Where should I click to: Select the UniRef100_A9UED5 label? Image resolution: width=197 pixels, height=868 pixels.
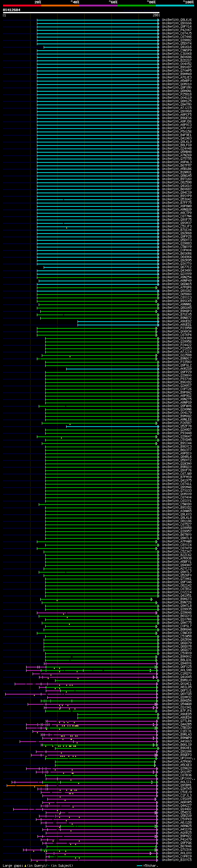tap(177, 714)
